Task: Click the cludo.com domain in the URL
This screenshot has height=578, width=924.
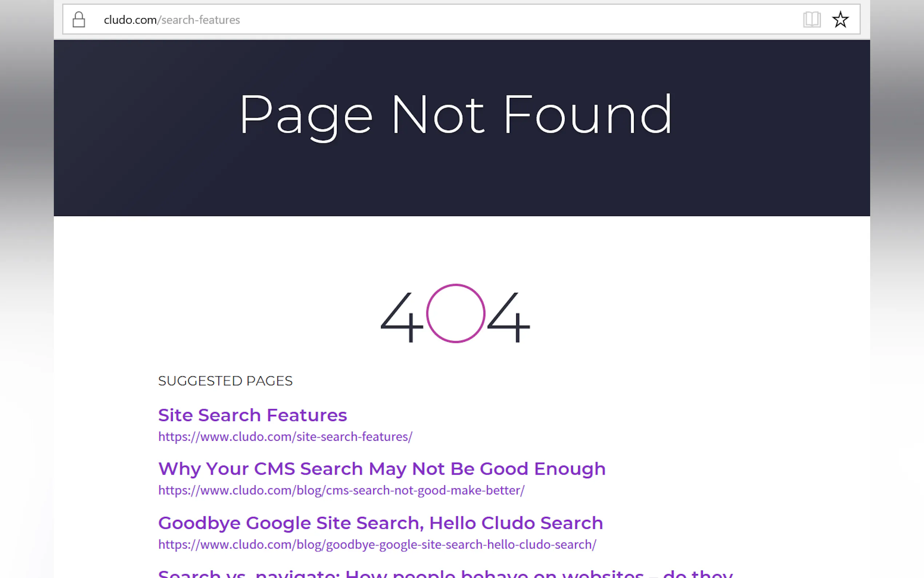Action: pos(130,20)
